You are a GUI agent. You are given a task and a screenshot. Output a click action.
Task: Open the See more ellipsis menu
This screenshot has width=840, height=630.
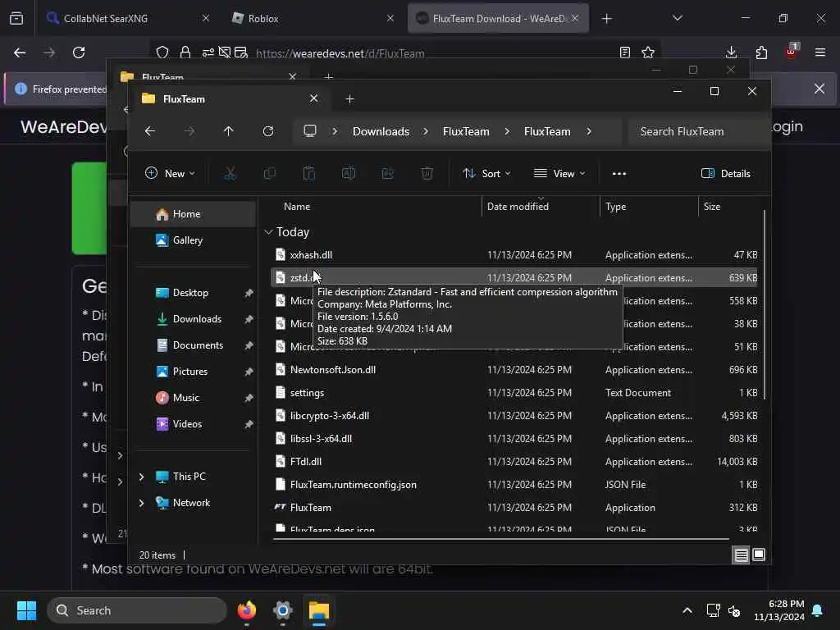619,174
